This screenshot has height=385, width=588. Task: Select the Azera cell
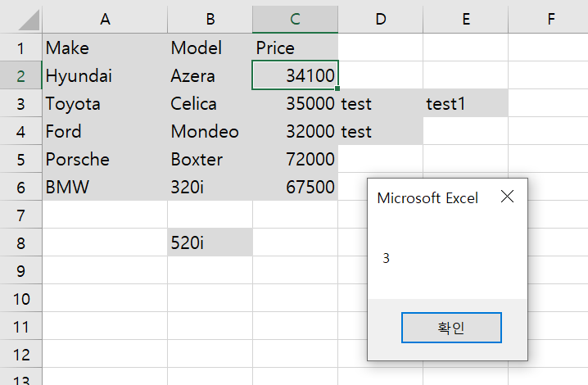pyautogui.click(x=210, y=75)
